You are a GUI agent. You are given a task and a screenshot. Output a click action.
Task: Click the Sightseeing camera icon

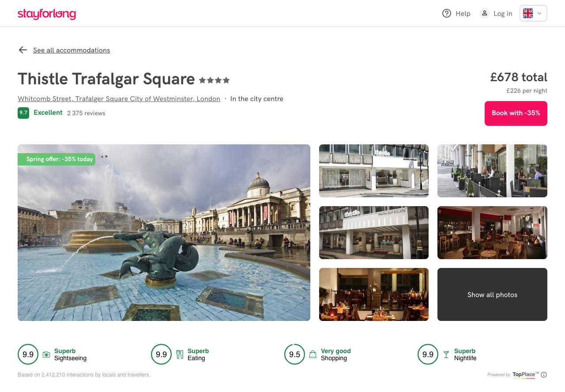pyautogui.click(x=46, y=354)
